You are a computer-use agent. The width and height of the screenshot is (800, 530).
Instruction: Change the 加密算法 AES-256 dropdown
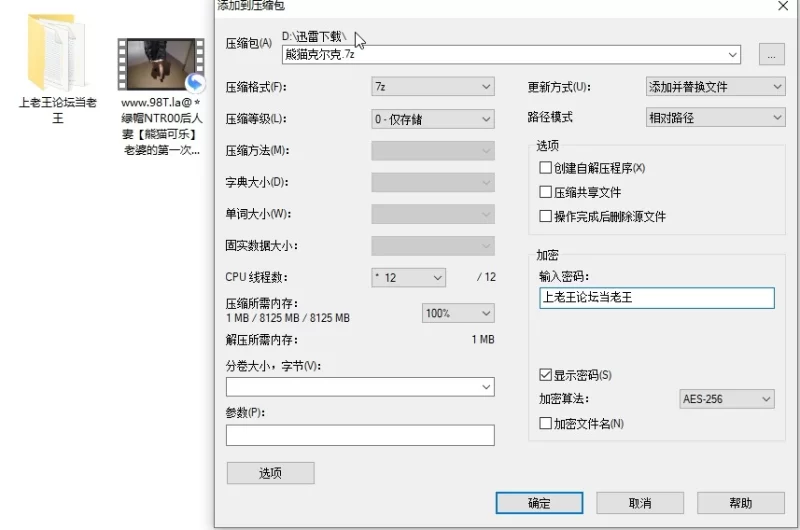pos(726,399)
